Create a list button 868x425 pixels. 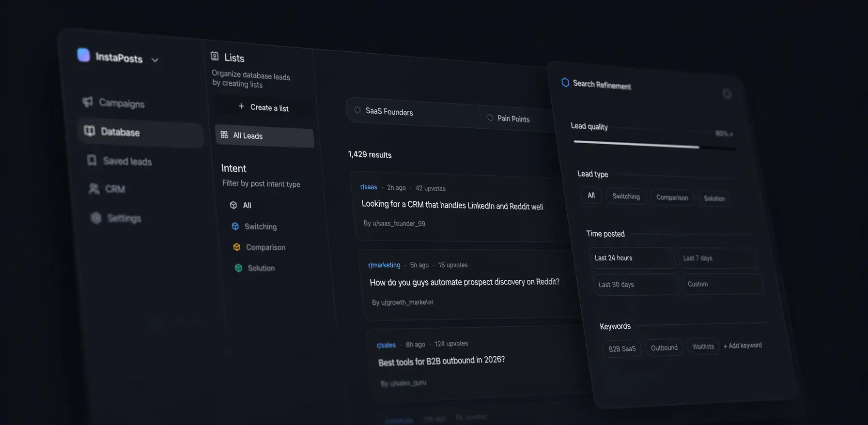pos(263,107)
